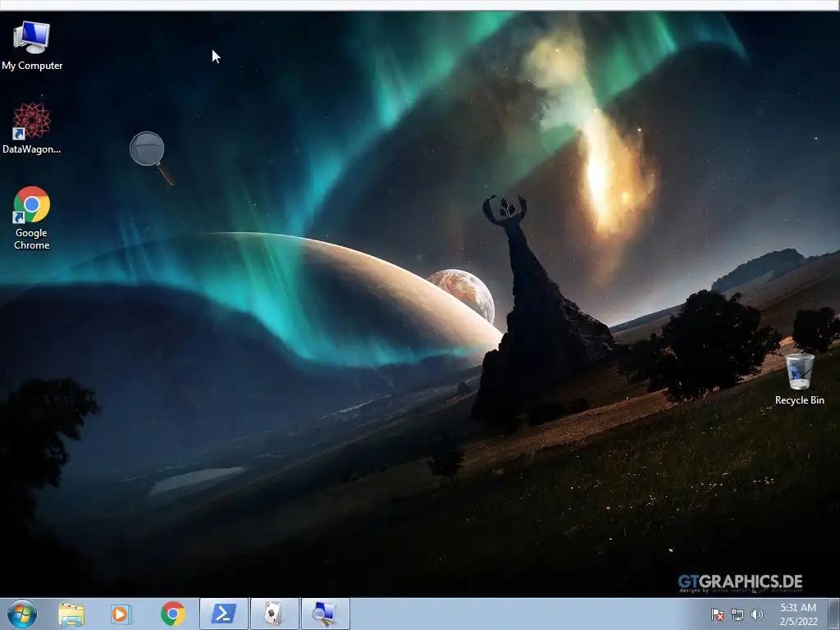Click the Show desktop strip
Image resolution: width=840 pixels, height=630 pixels.
(834, 614)
